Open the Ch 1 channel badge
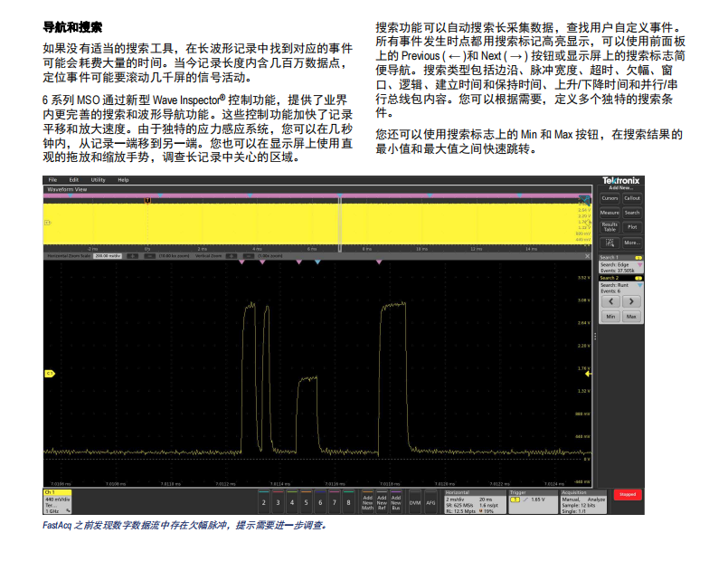 [58, 501]
